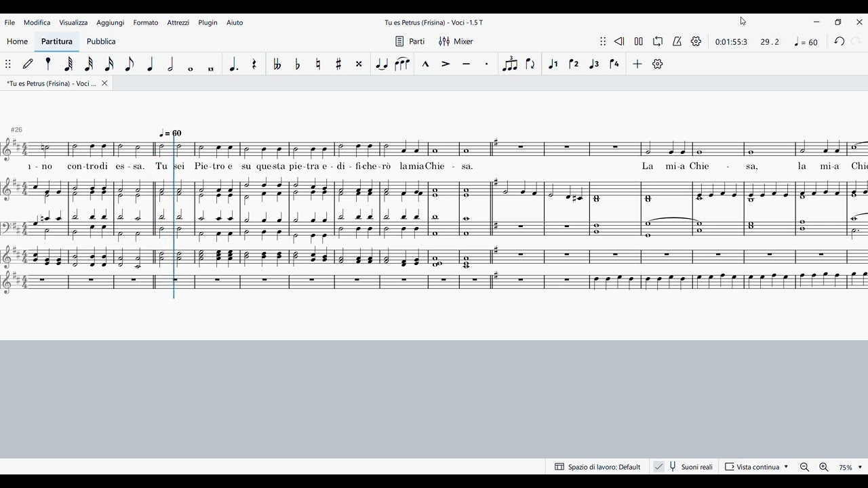Undo the last action
Viewport: 868px width, 488px height.
coord(840,41)
